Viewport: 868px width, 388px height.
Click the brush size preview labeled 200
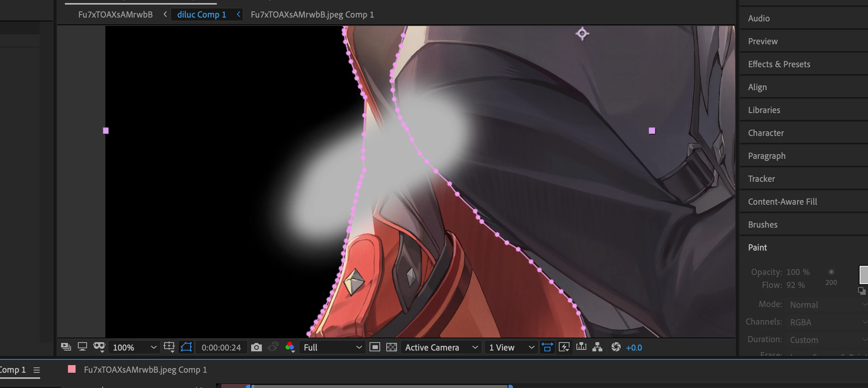831,277
